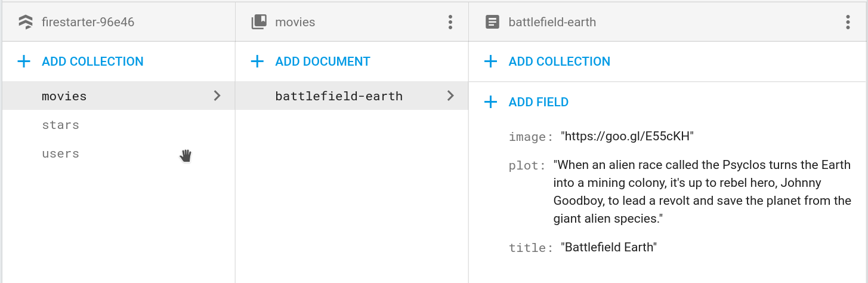Viewport: 868px width, 283px height.
Task: Expand the battlefield-earth document row chevron
Action: click(x=450, y=96)
